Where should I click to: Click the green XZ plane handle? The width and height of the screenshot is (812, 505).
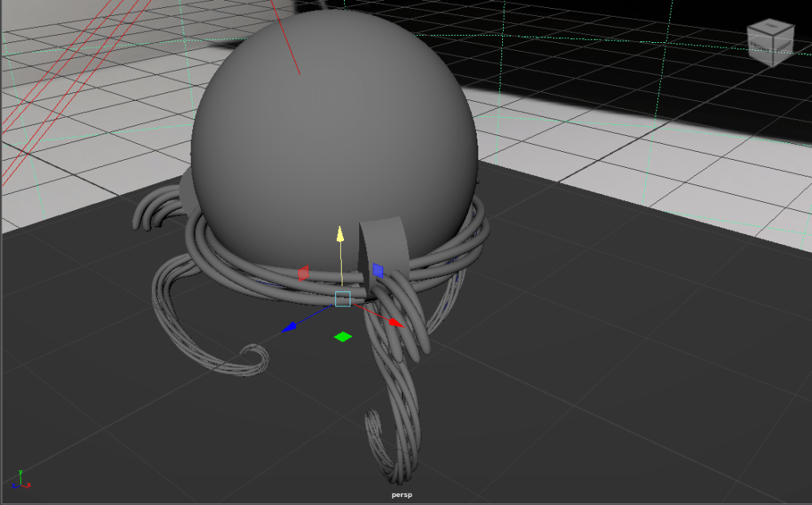342,337
